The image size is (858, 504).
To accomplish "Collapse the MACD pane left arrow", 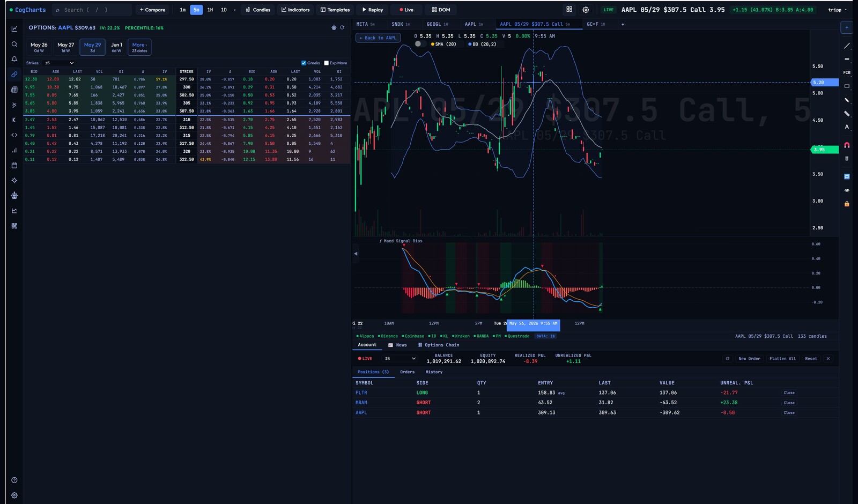I will pos(356,254).
